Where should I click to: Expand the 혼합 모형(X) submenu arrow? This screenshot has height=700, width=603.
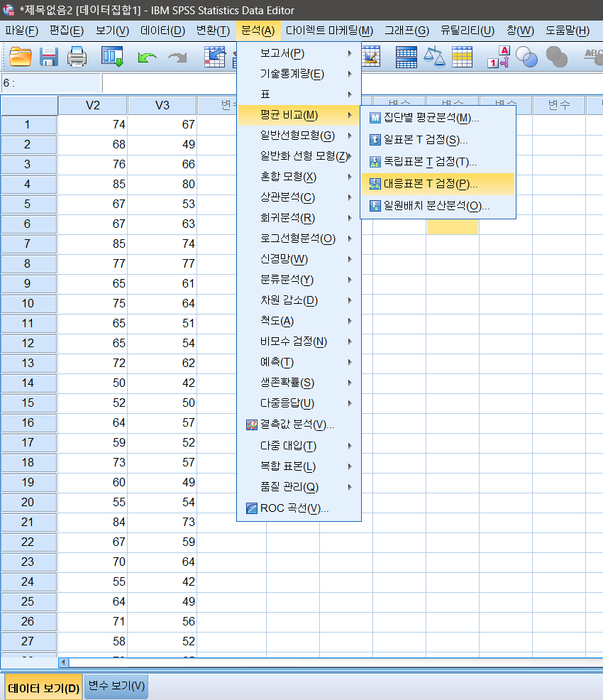tap(350, 177)
